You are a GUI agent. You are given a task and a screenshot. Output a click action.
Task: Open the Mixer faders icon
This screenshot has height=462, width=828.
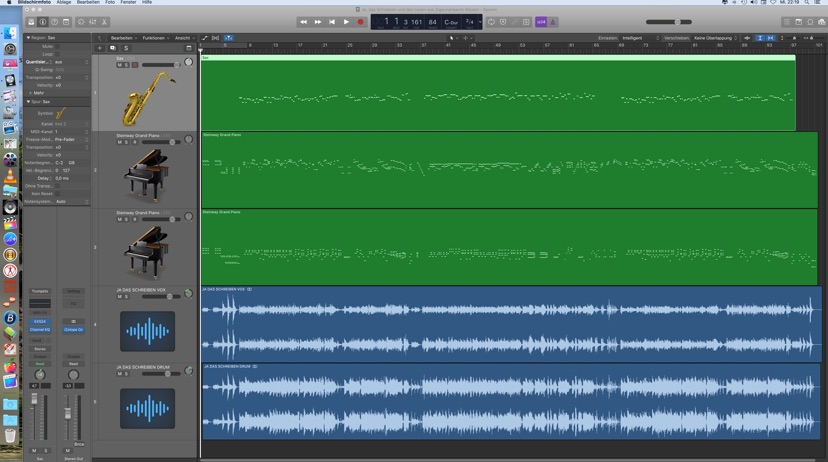click(92, 22)
